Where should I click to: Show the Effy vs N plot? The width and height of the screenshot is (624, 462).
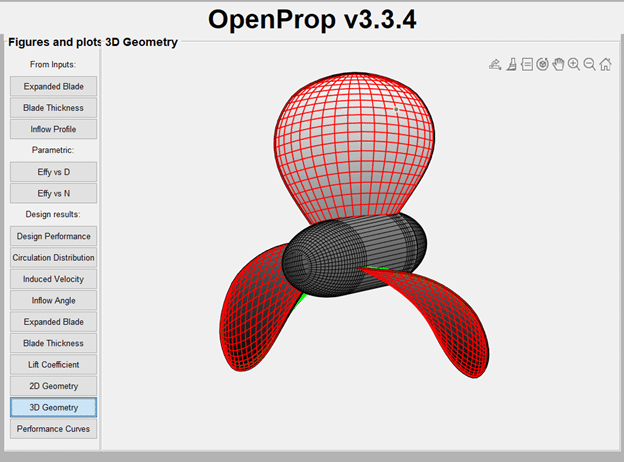point(53,193)
